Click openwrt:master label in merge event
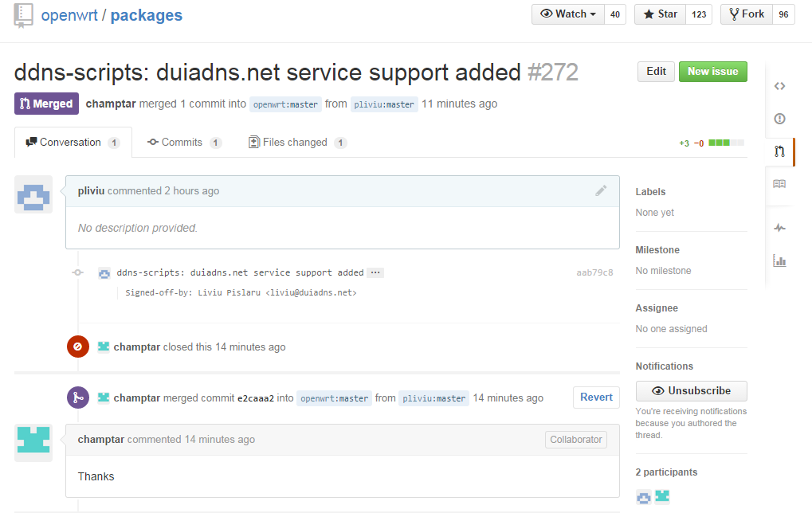The width and height of the screenshot is (812, 517). pyautogui.click(x=334, y=398)
